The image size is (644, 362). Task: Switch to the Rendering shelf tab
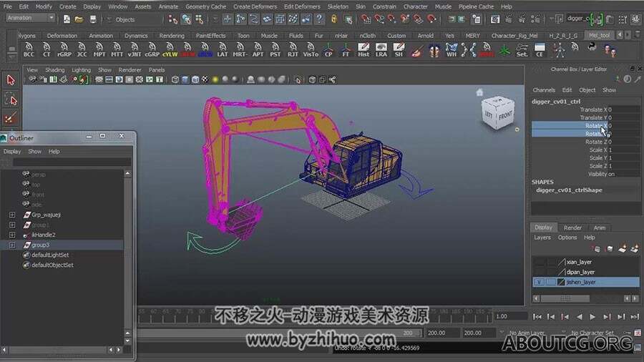coord(172,36)
